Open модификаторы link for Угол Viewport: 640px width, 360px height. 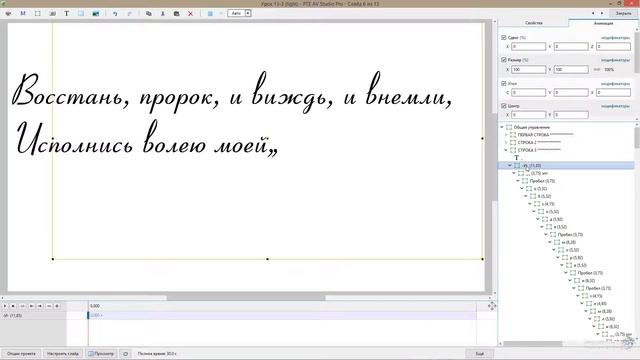(615, 84)
